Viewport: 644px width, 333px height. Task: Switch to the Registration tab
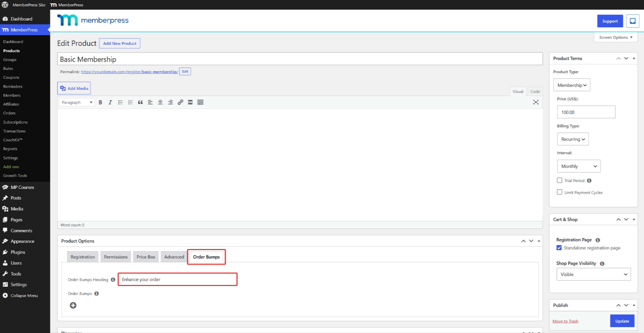click(83, 257)
